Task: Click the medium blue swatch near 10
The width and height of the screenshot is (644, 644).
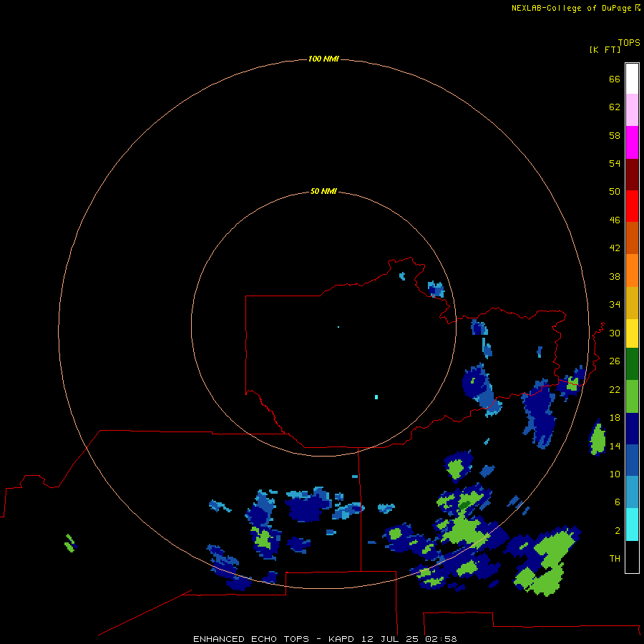Action: (x=632, y=460)
